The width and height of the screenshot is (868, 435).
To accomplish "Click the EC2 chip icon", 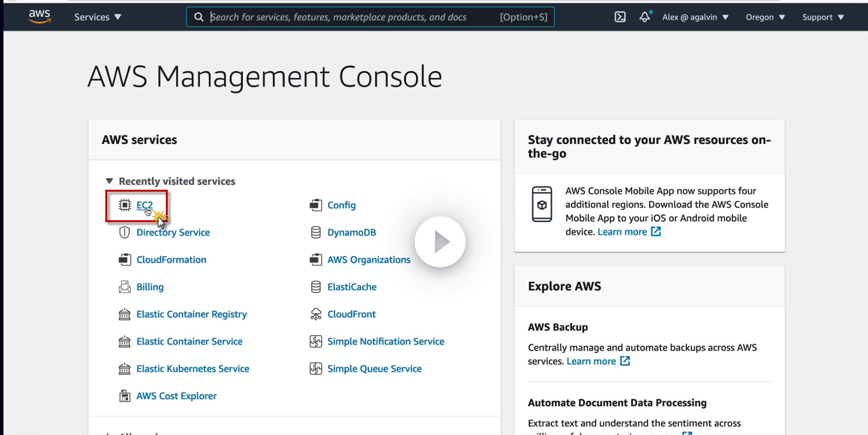I will (x=125, y=205).
